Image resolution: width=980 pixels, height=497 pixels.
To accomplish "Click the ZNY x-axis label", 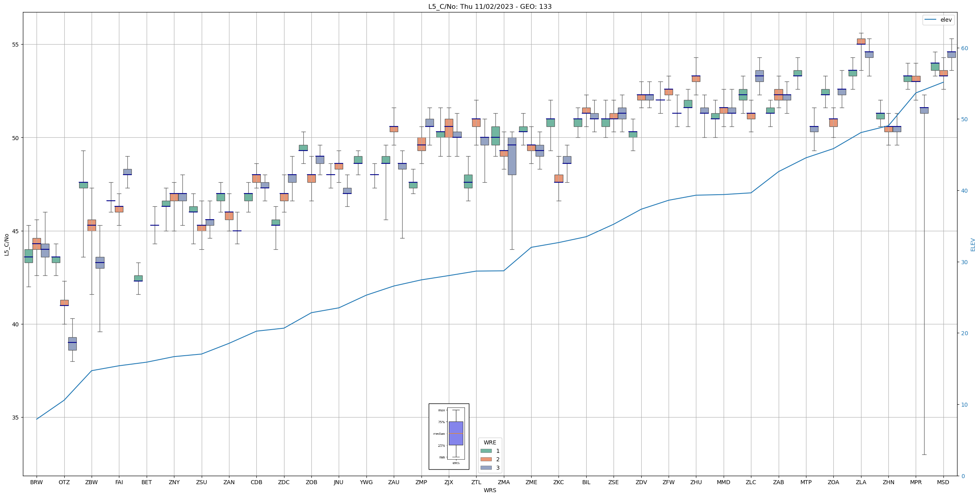I will (x=174, y=482).
